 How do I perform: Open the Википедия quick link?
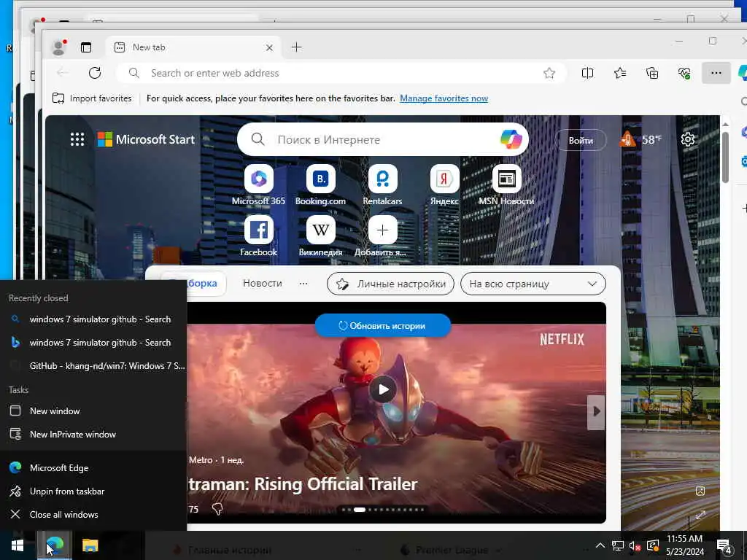[x=321, y=236]
